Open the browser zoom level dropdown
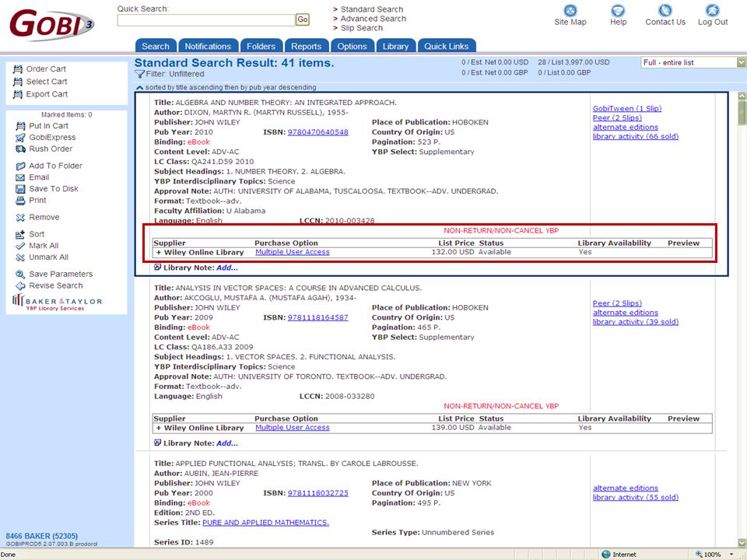This screenshot has width=747, height=560. pyautogui.click(x=731, y=555)
